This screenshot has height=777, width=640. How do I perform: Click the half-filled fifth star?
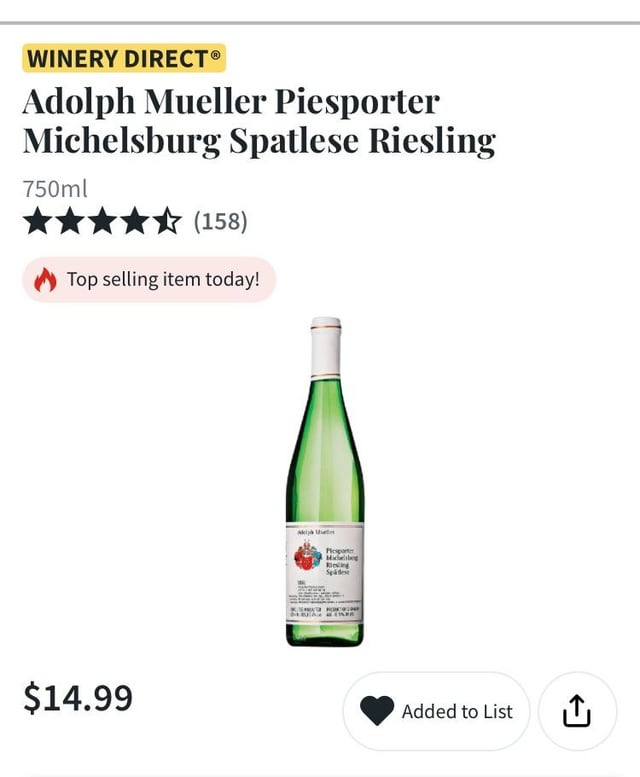tap(166, 220)
